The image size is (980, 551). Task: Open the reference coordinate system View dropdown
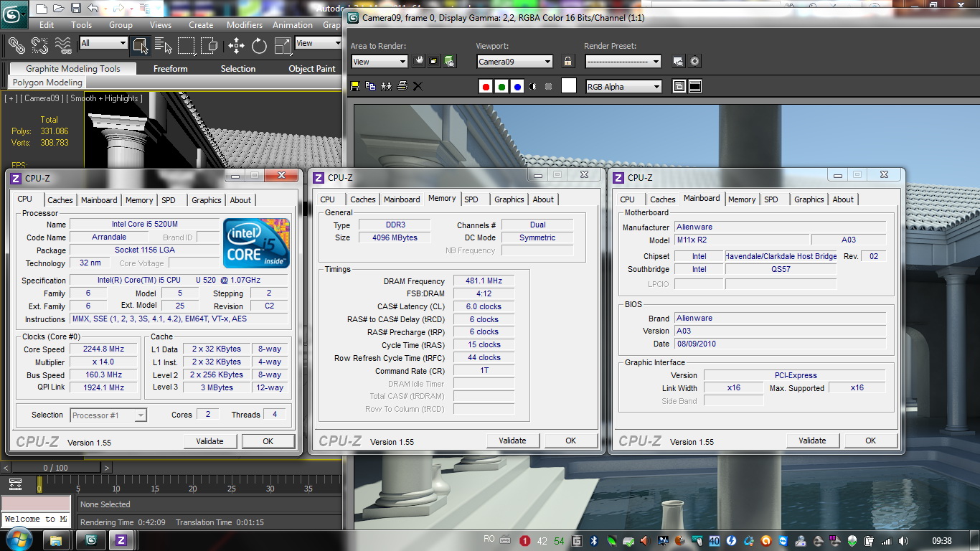[x=319, y=43]
